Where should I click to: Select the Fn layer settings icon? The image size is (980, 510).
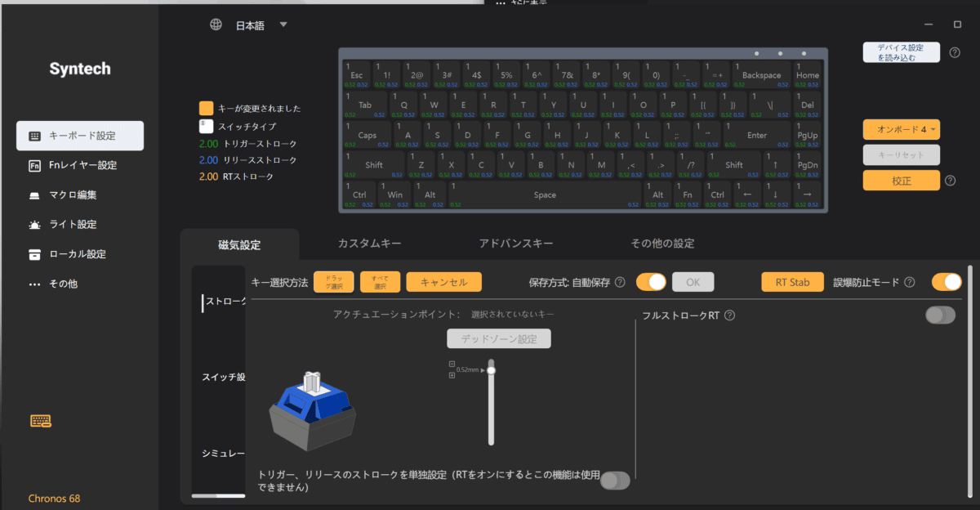click(x=34, y=165)
